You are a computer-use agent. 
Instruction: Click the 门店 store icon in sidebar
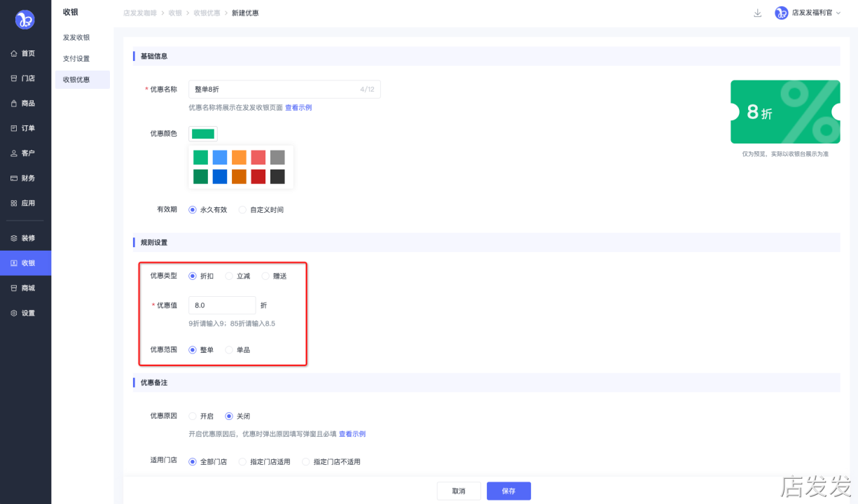14,78
